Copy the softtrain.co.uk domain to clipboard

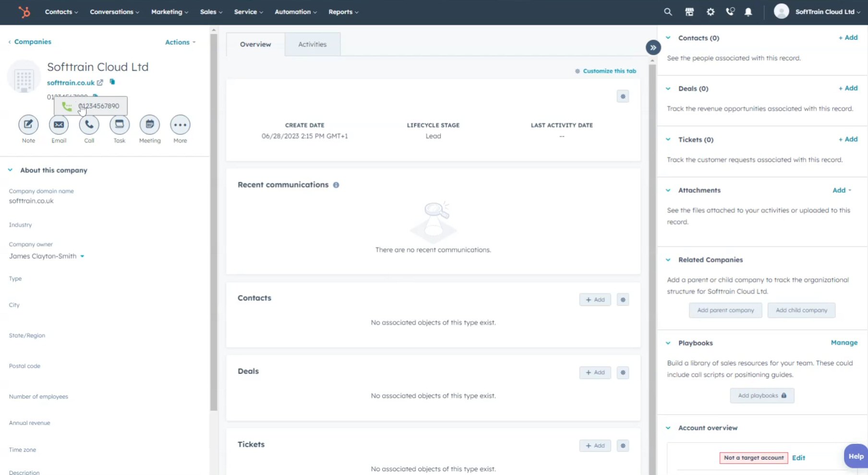point(112,82)
